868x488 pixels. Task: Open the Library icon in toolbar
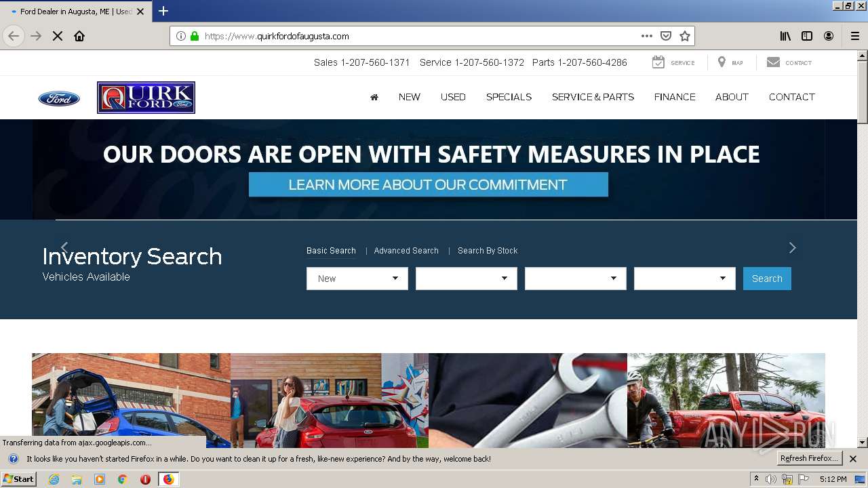(x=785, y=36)
